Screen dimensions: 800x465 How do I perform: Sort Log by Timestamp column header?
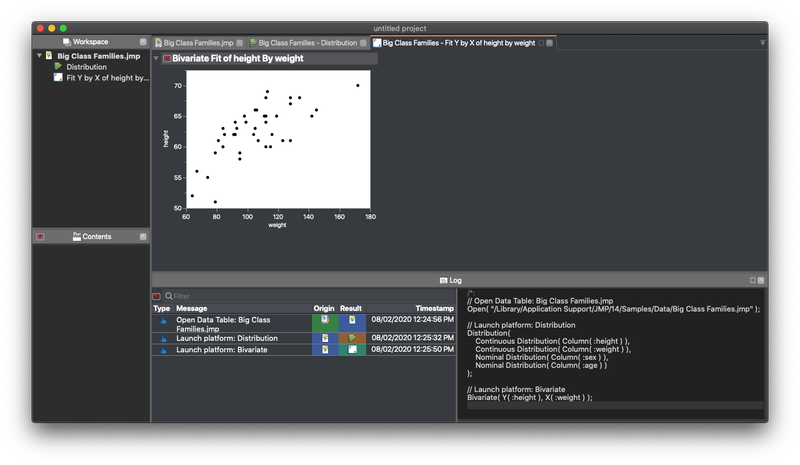434,308
